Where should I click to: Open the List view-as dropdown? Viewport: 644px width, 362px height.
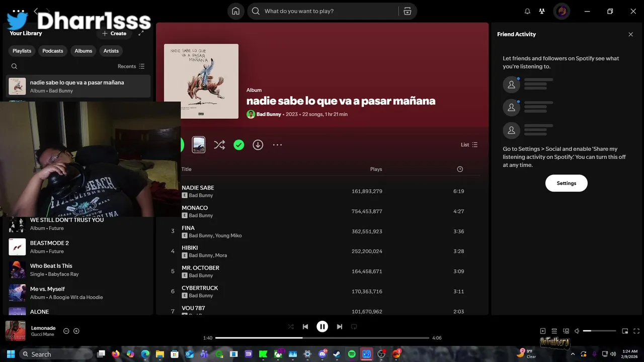(469, 145)
